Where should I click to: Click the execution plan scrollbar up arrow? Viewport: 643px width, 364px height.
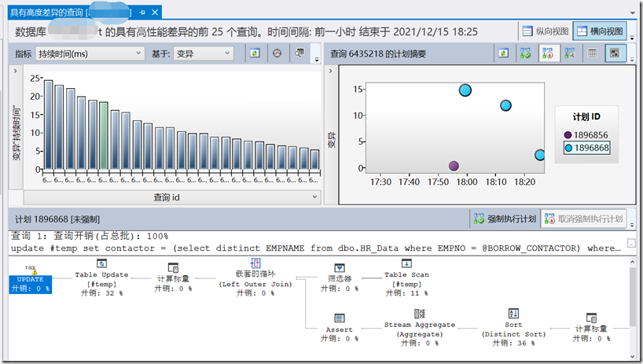coord(632,262)
